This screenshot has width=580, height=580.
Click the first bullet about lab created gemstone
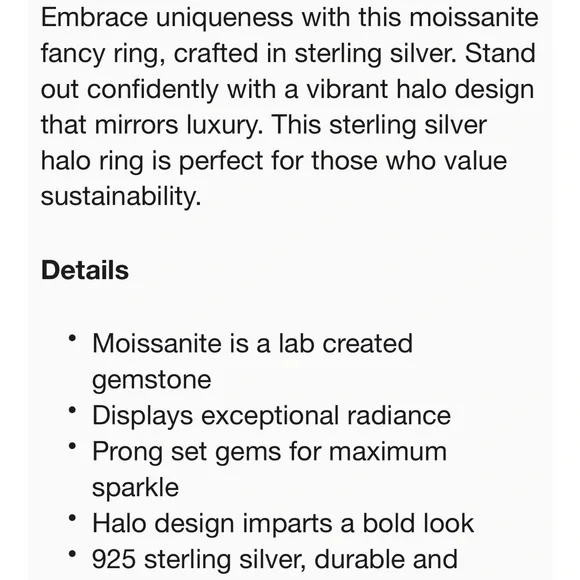coord(252,361)
